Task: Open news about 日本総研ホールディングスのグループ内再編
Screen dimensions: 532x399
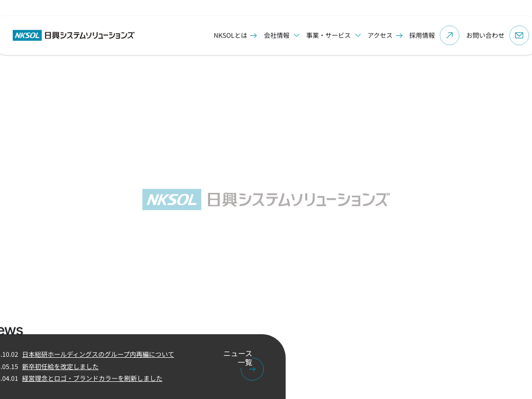Action: 98,354
